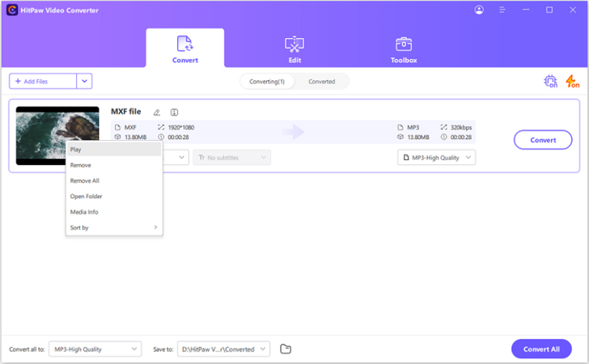The image size is (589, 364).
Task: Choose Media Info in the context menu
Action: tap(114, 212)
